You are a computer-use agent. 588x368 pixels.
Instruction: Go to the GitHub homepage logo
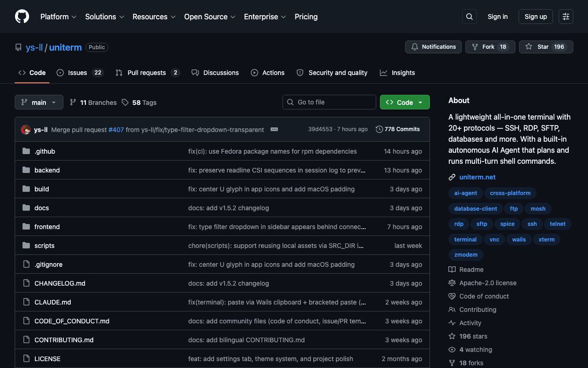22,17
